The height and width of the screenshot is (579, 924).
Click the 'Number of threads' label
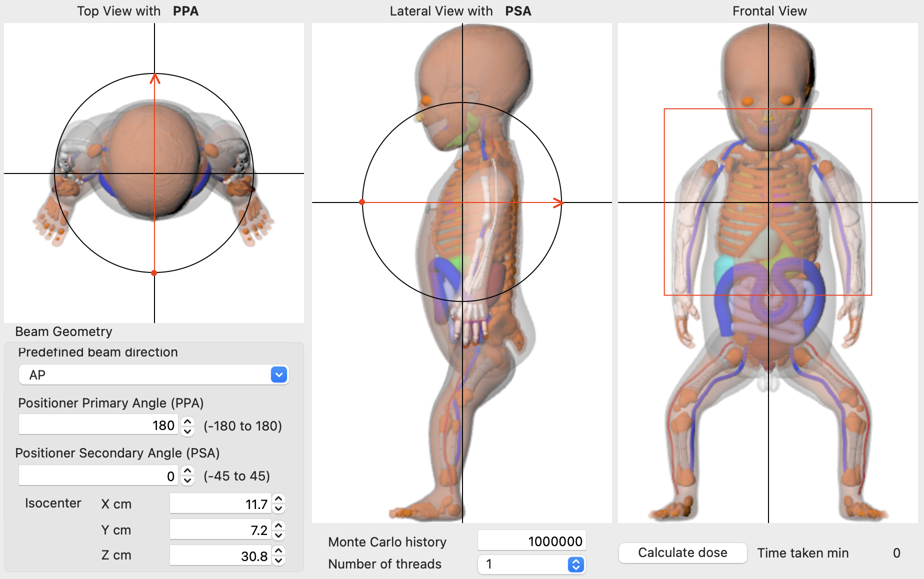[385, 564]
